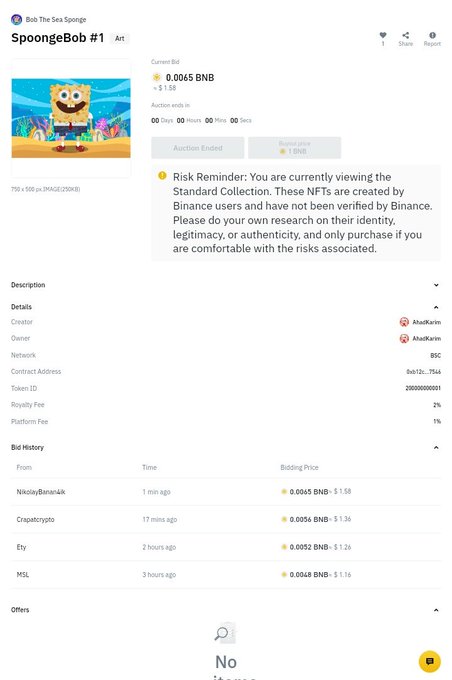452x680 pixels.
Task: Click the contract address 0xb12c...7546
Action: click(423, 372)
